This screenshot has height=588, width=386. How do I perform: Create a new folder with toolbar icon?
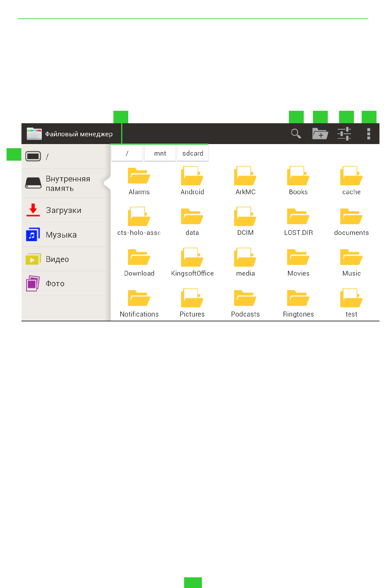(x=320, y=134)
